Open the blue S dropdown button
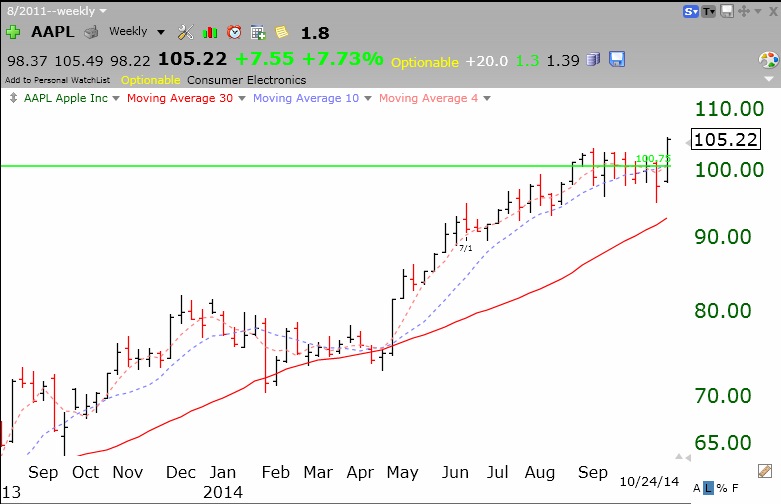Image resolution: width=781 pixels, height=504 pixels. (x=691, y=11)
